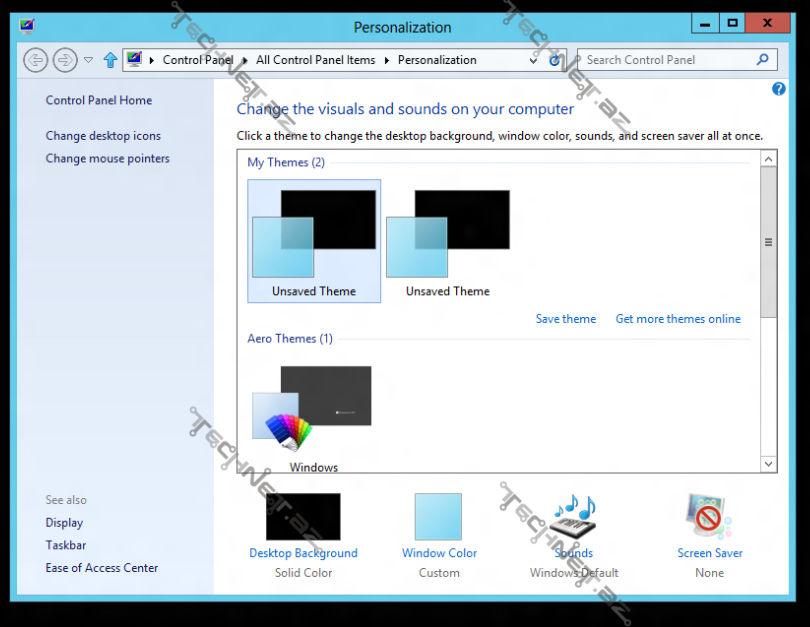Open Change mouse pointers settings

(107, 158)
